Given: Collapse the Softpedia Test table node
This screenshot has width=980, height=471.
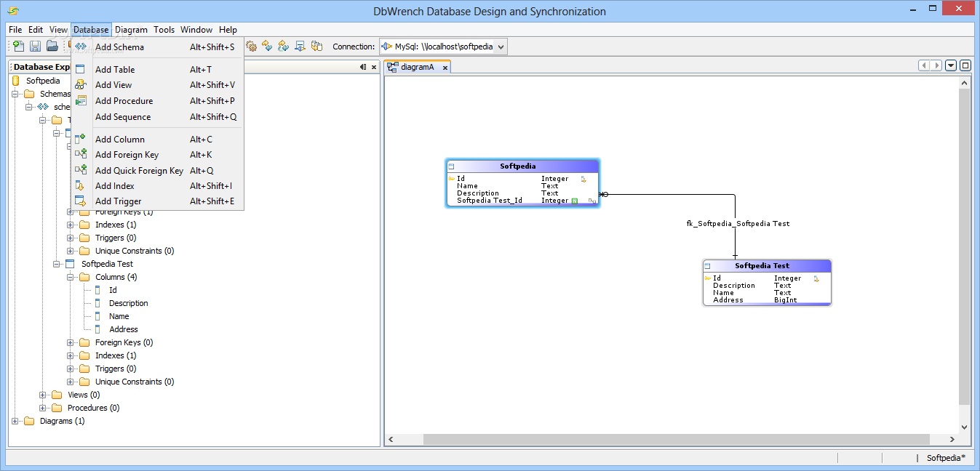Looking at the screenshot, I should pyautogui.click(x=57, y=264).
